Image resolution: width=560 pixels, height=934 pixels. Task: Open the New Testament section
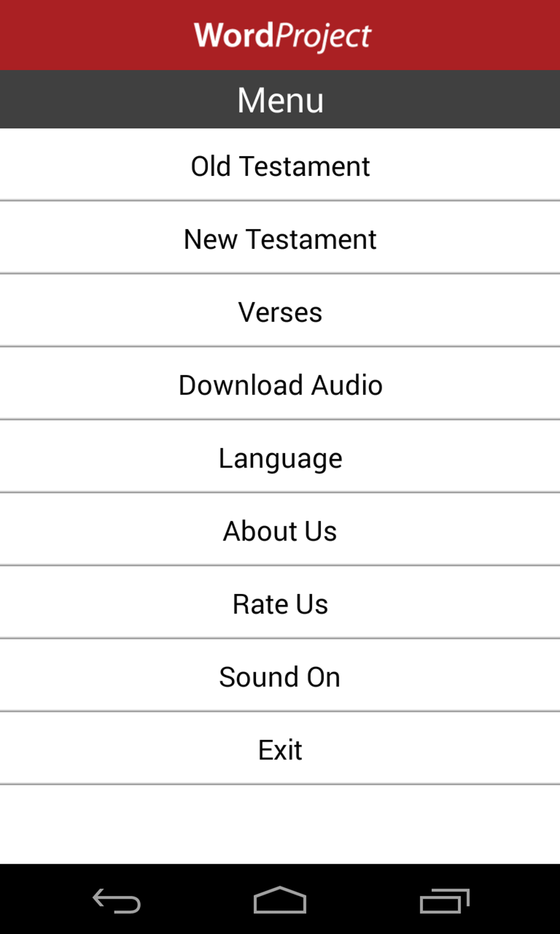click(x=280, y=239)
